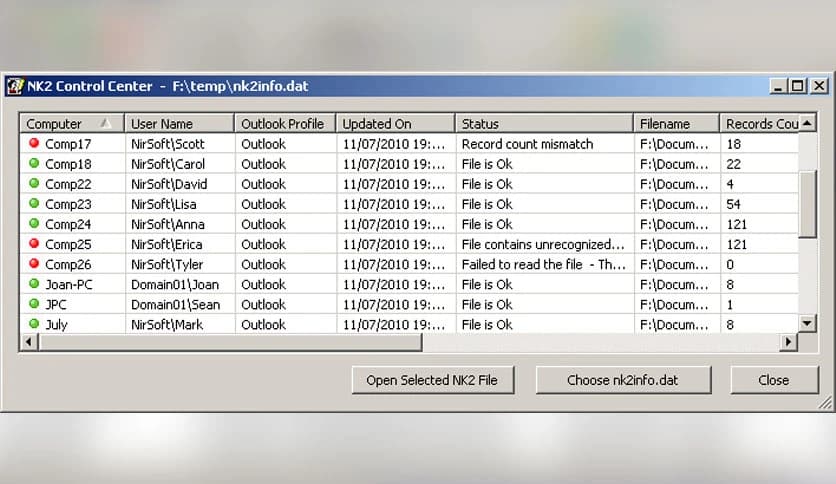Select the Comp17 computer name

pos(68,144)
